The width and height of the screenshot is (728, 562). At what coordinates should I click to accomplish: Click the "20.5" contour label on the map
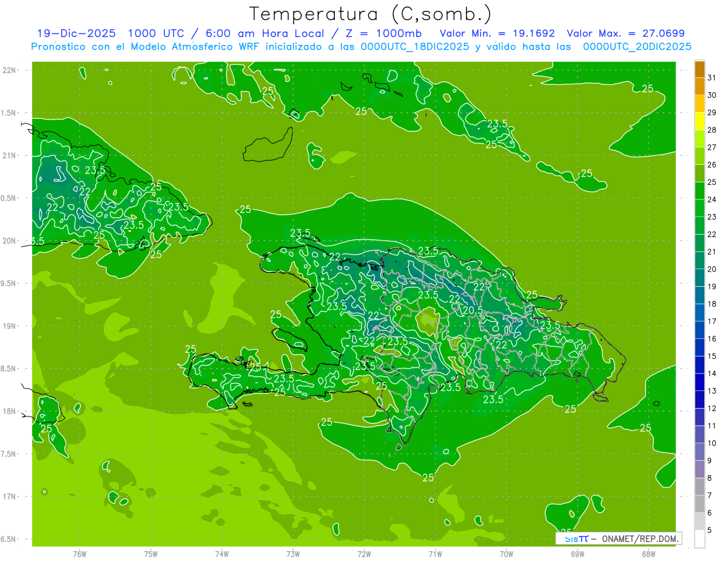point(473,310)
